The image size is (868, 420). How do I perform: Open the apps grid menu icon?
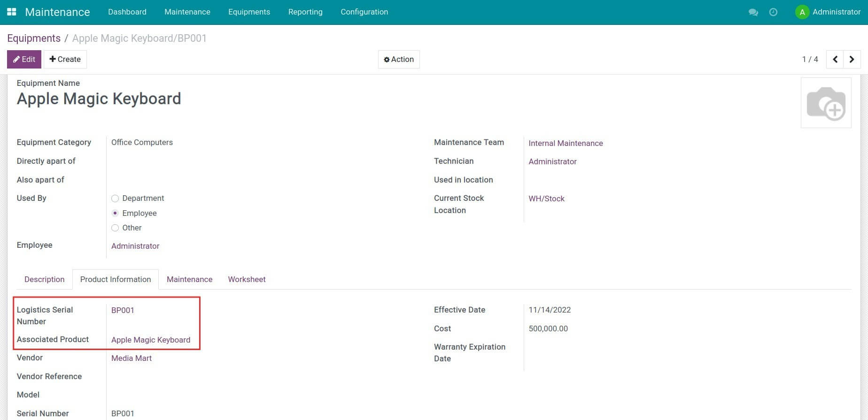point(12,12)
